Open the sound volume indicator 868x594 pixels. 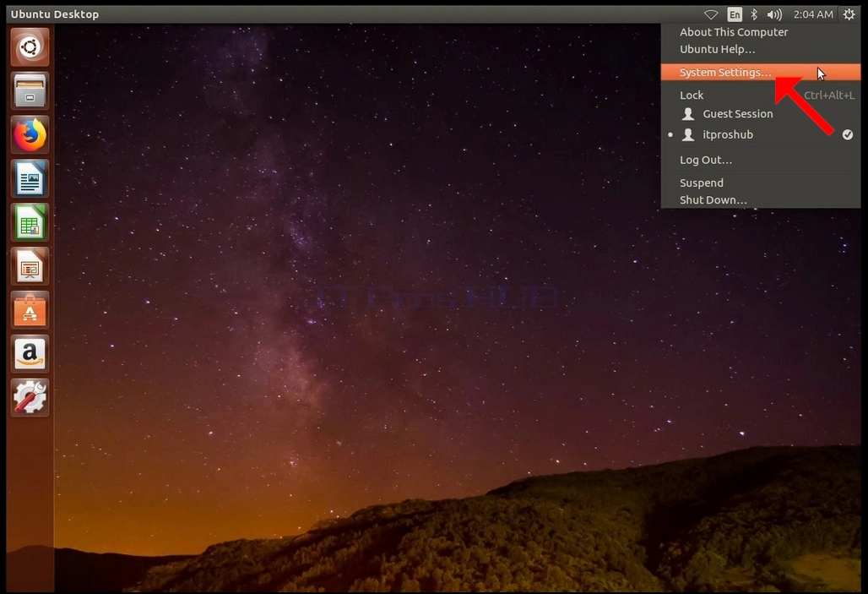(774, 14)
